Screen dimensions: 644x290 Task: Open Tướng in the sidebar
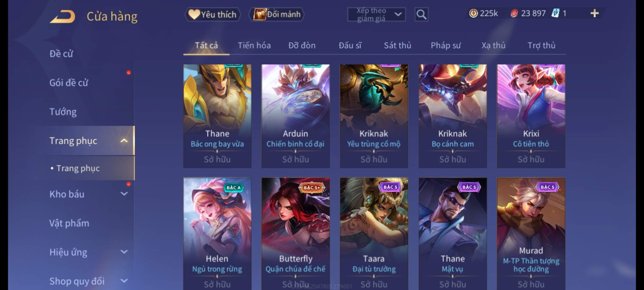(63, 112)
